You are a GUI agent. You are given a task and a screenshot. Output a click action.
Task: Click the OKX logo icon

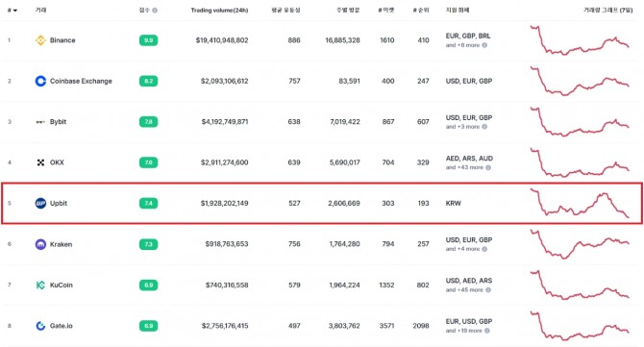pos(40,162)
